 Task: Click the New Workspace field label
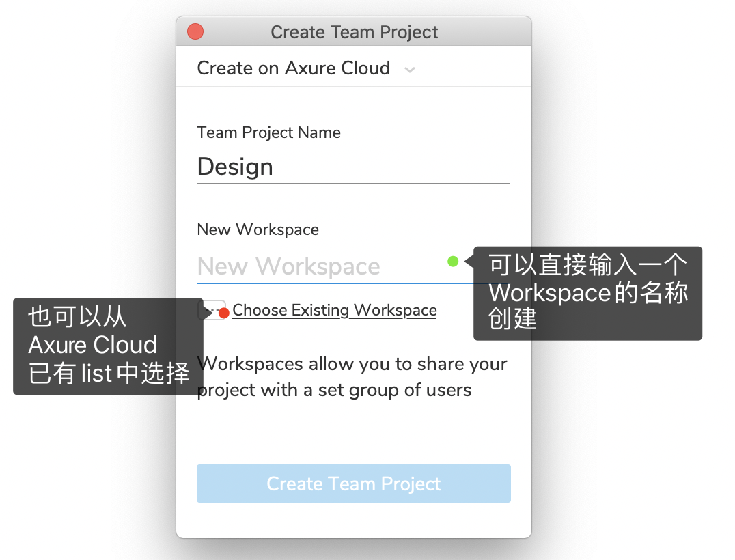pyautogui.click(x=258, y=229)
